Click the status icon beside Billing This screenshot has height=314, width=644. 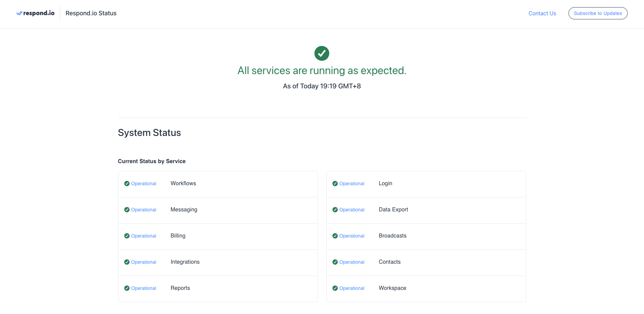tap(127, 236)
